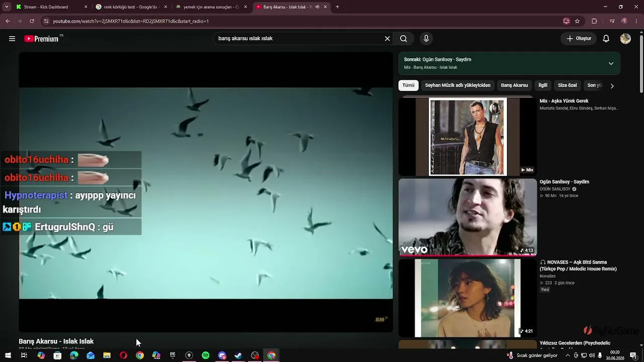Image resolution: width=644 pixels, height=362 pixels.
Task: Open NOVASES remix video thumbnail
Action: point(467,298)
